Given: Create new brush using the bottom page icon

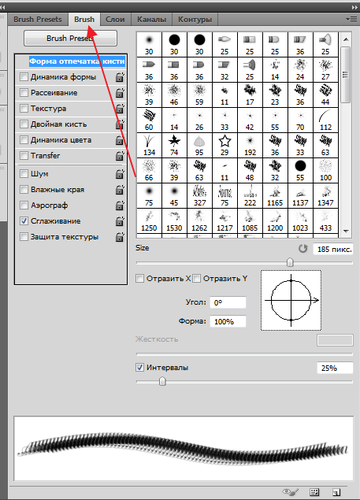Looking at the screenshot, I should coord(336,492).
